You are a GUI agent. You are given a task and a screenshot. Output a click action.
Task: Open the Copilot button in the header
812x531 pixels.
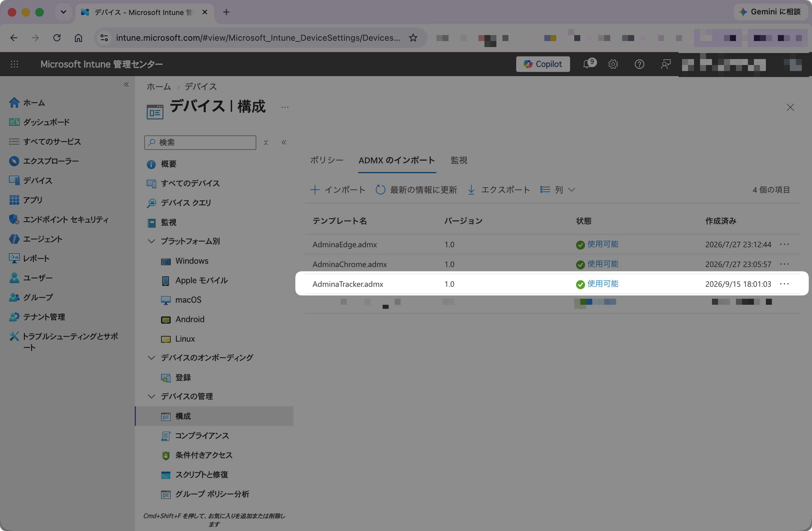[543, 64]
